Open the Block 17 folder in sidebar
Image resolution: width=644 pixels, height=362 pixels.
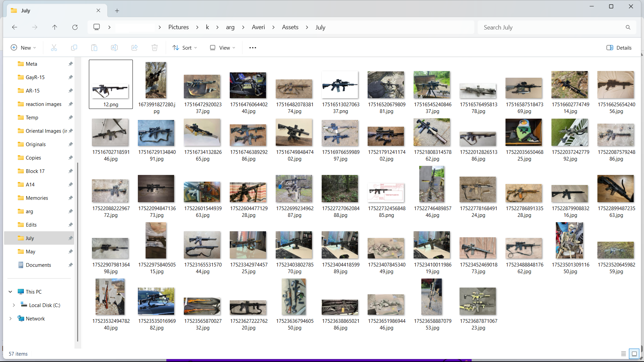pos(35,171)
